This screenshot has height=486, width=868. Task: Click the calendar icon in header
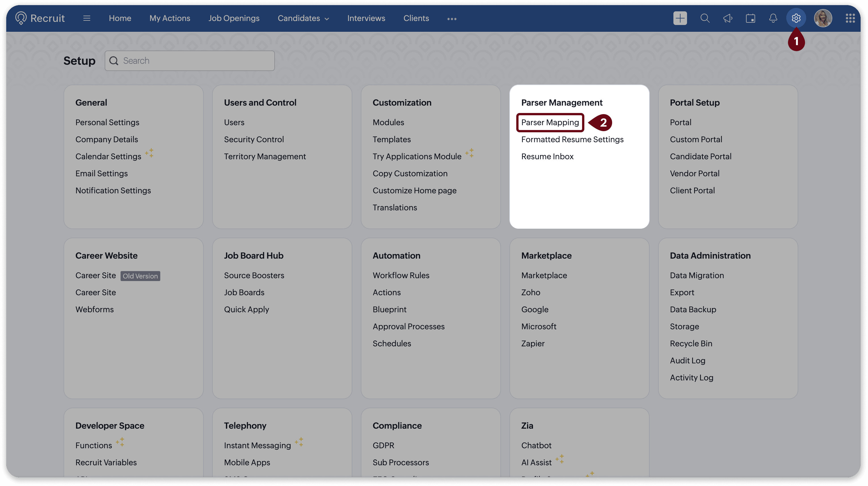click(750, 18)
